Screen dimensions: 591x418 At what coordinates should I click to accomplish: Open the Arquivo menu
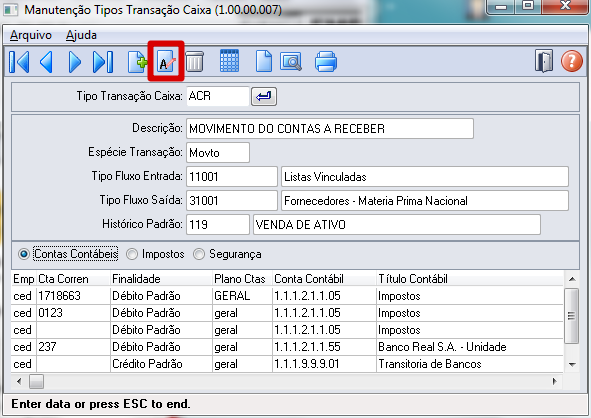click(31, 35)
